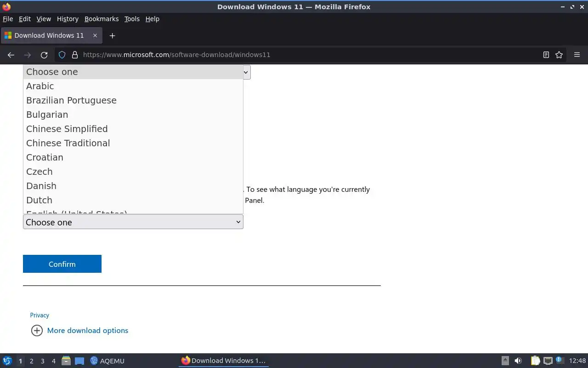Open the History menu

68,19
